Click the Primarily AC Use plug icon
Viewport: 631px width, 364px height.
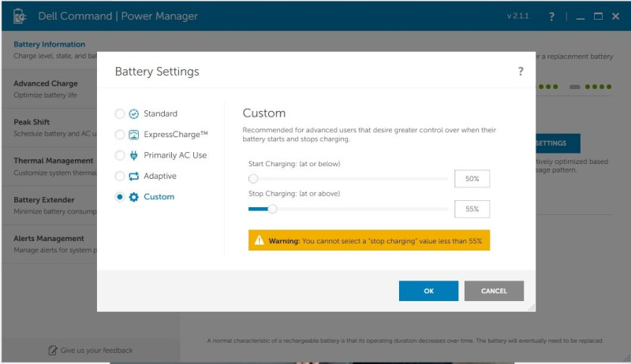coord(134,155)
